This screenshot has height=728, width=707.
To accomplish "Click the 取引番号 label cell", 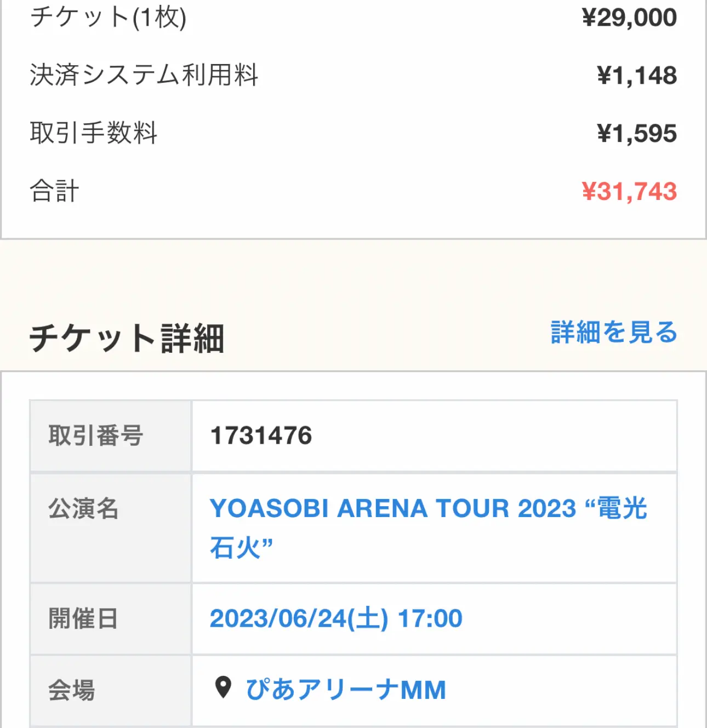I will 111,436.
